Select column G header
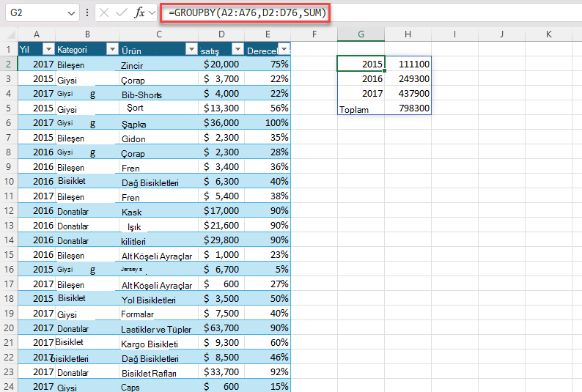The image size is (582, 392). pos(361,34)
